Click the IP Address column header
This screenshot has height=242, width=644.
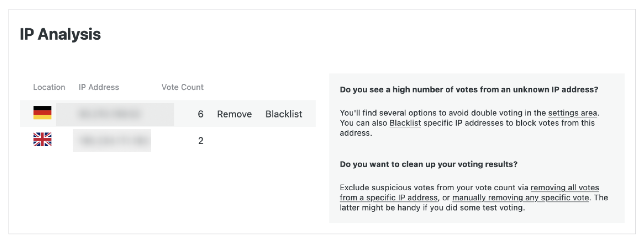click(x=99, y=87)
